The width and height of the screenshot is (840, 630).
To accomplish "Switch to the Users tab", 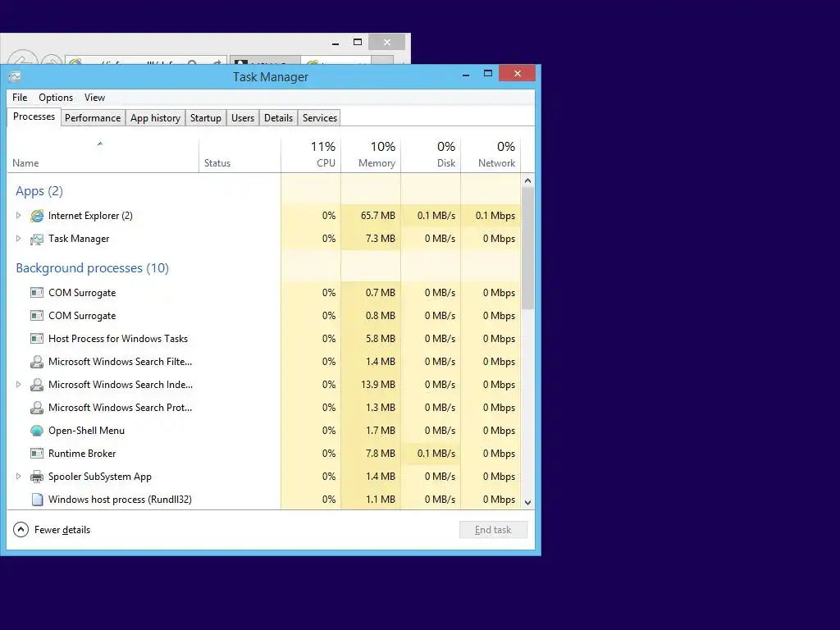I will point(243,118).
